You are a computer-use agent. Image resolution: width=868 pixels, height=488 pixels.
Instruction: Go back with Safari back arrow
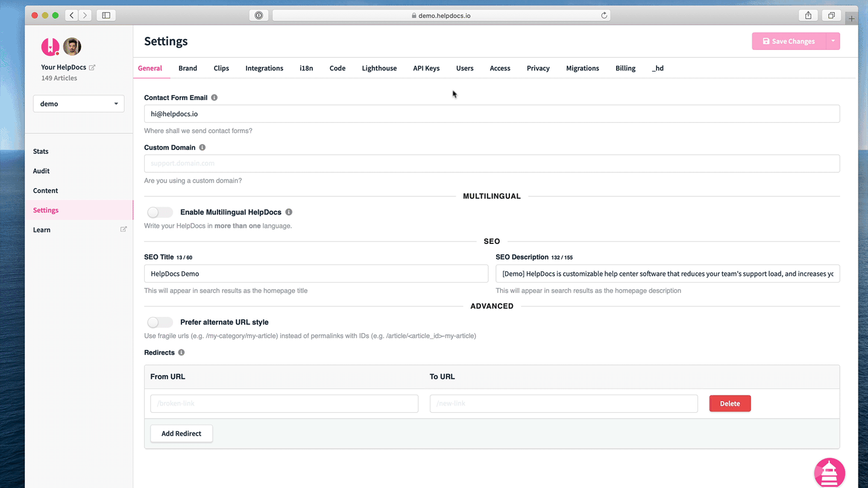pyautogui.click(x=72, y=16)
